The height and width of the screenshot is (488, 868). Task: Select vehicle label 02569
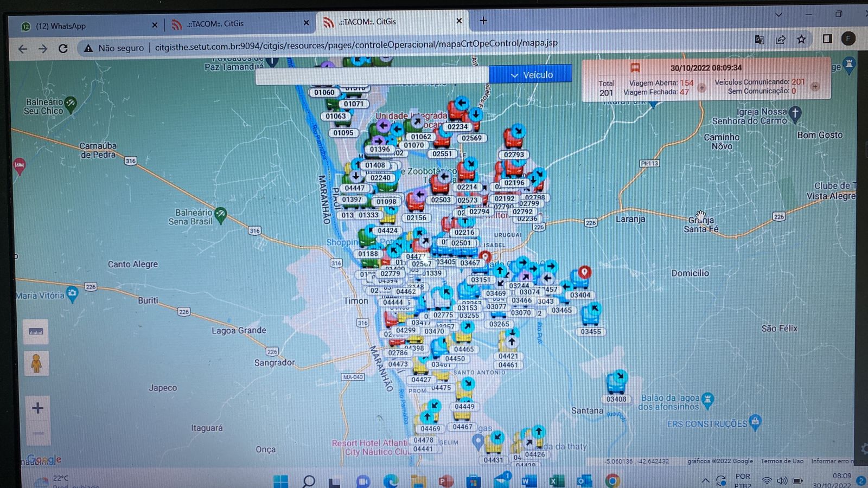tap(471, 138)
